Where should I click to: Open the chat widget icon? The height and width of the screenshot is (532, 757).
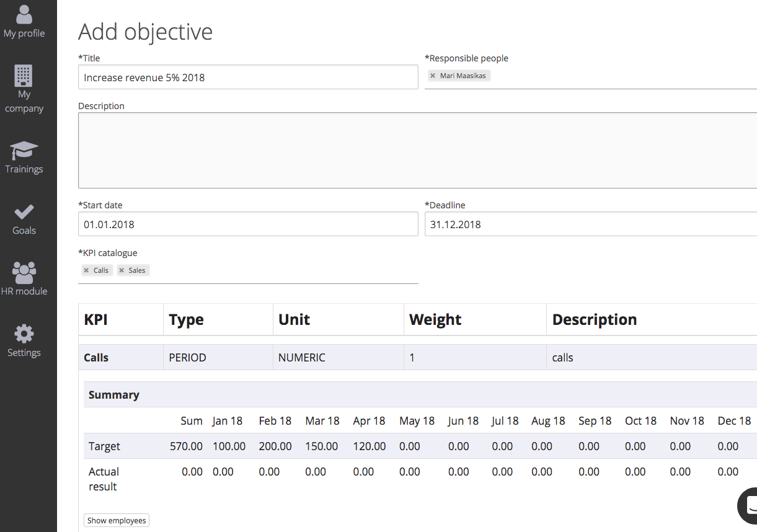tap(749, 505)
